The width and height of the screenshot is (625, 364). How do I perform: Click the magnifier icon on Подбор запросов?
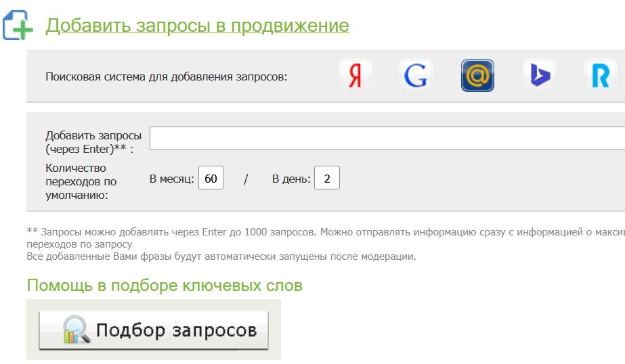tap(77, 330)
